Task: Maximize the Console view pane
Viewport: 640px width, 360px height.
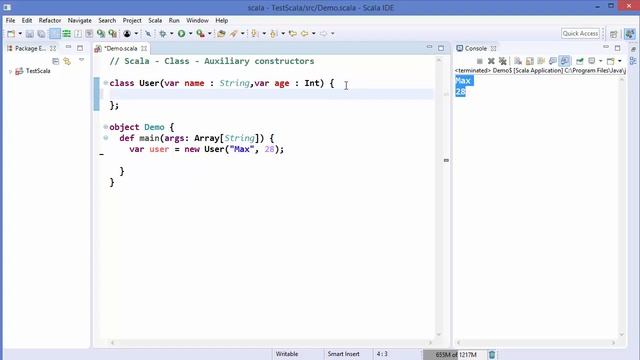Action: [618, 48]
